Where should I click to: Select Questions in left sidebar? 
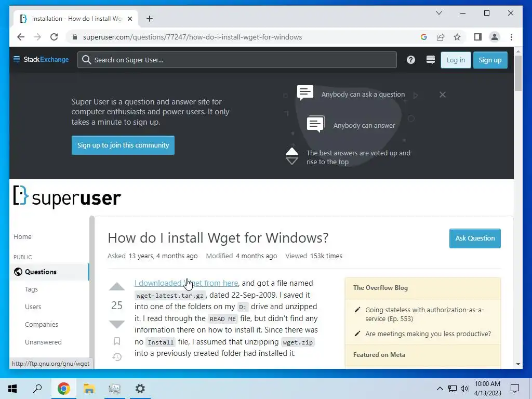tap(49, 272)
